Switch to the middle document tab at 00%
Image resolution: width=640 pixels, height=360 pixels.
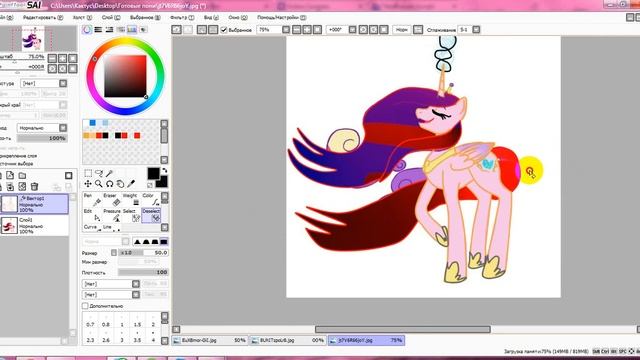[288, 340]
